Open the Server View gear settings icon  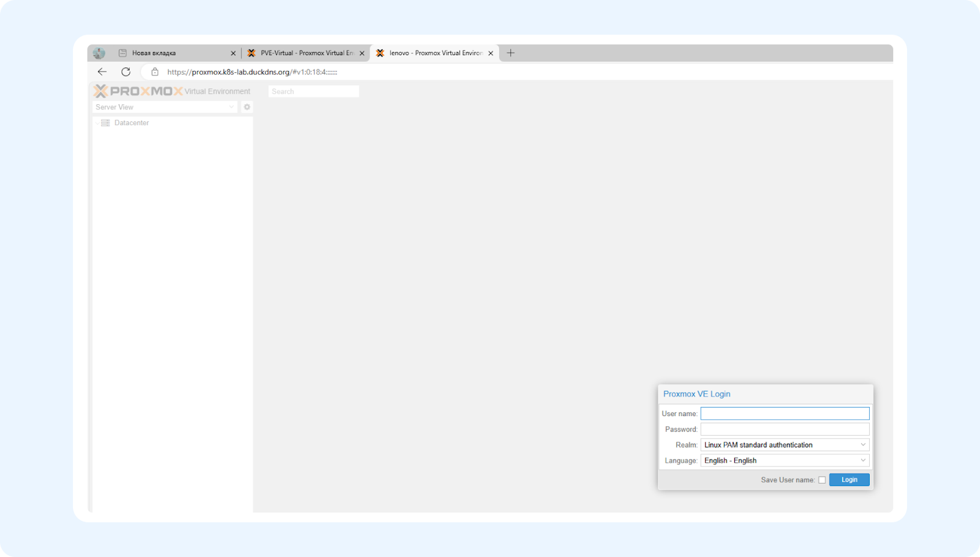click(247, 107)
